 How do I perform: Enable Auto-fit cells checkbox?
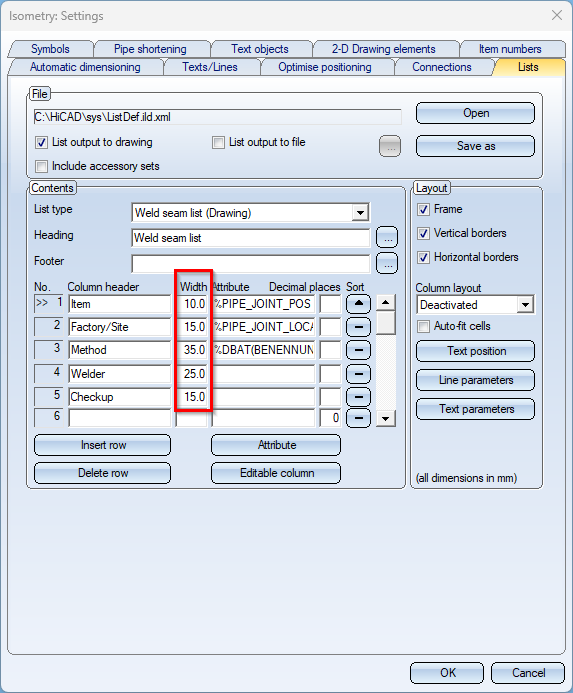(x=423, y=327)
